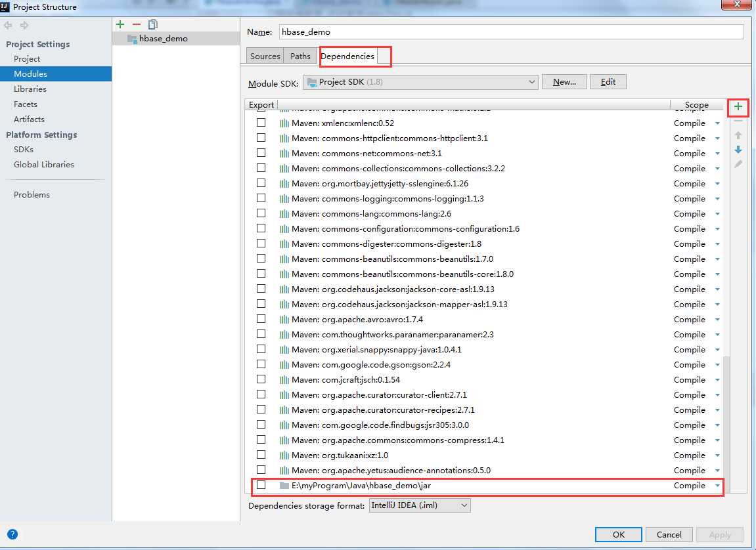
Task: Open scope dropdown for commons-compress:1.4.1
Action: (x=717, y=440)
